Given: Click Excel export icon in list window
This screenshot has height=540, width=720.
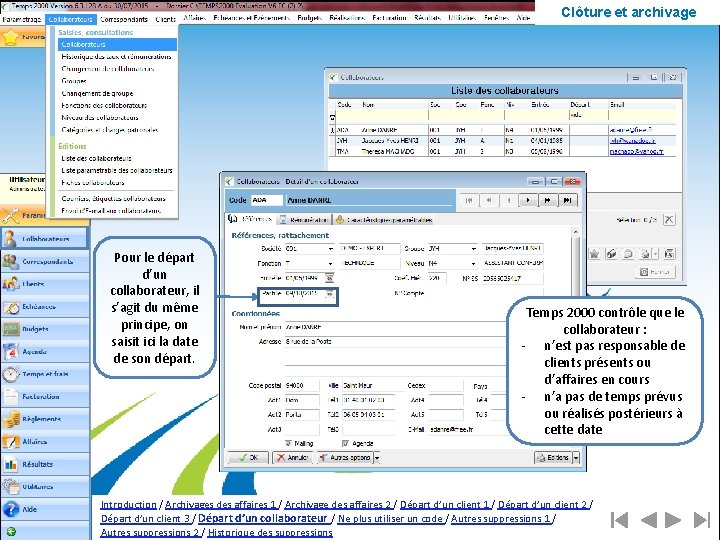Looking at the screenshot, I should (669, 254).
